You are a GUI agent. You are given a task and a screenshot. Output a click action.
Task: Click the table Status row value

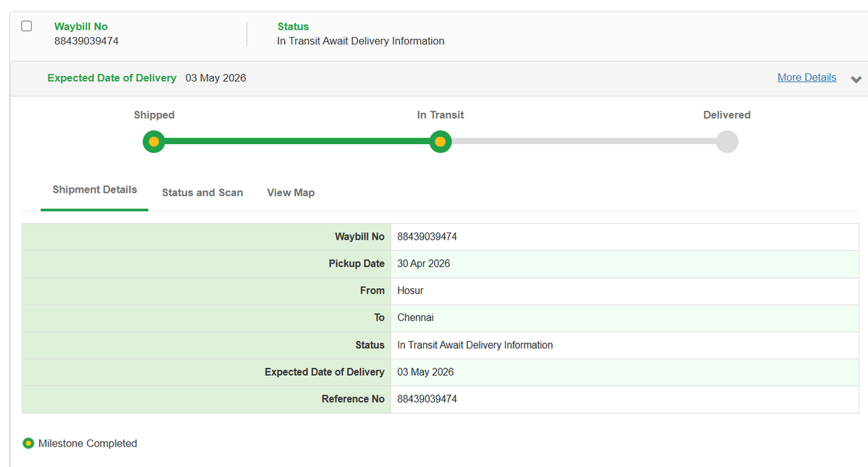[475, 345]
